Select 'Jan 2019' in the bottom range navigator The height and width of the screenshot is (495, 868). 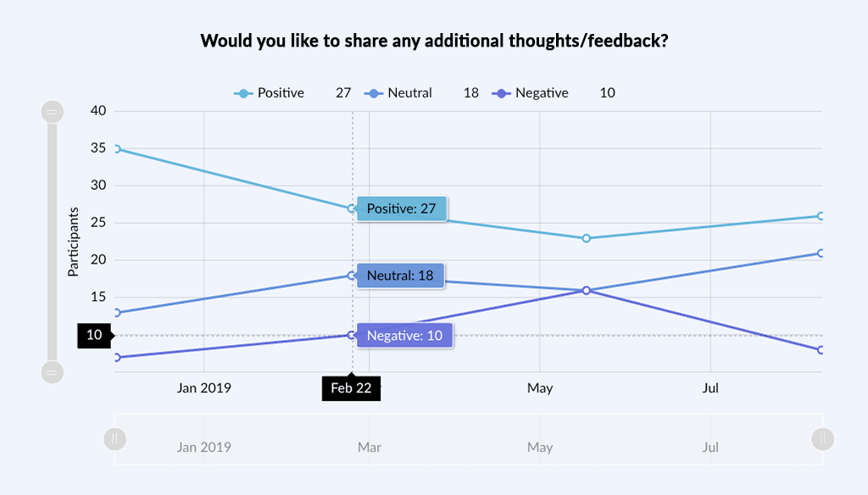(x=203, y=447)
